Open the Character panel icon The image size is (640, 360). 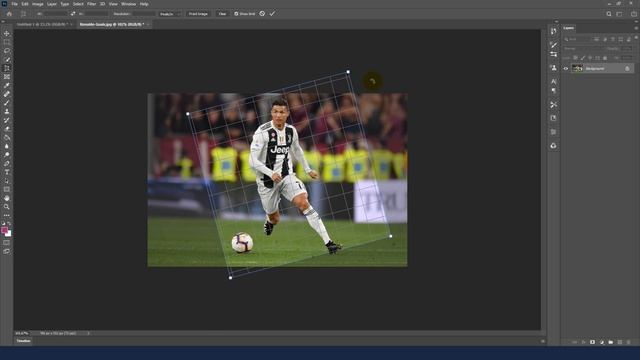tap(553, 82)
